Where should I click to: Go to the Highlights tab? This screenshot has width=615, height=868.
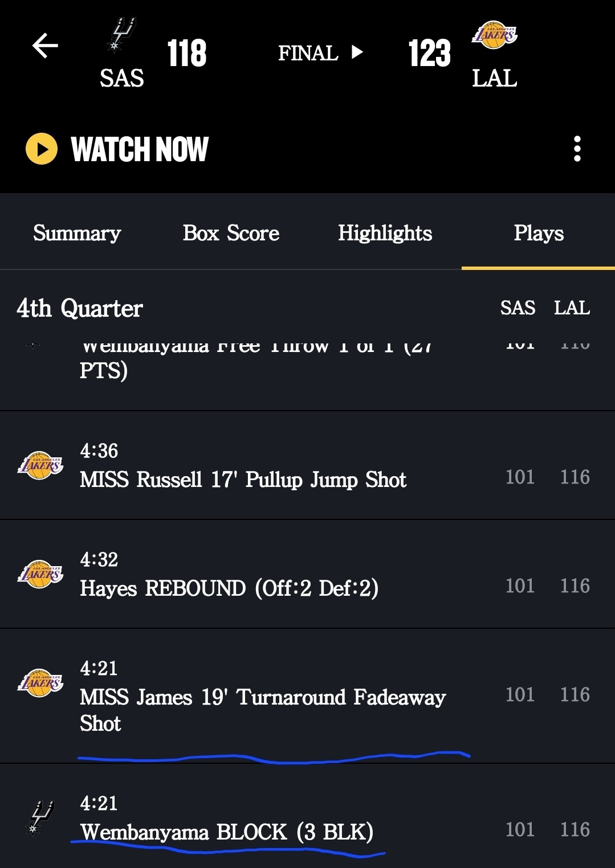coord(385,234)
